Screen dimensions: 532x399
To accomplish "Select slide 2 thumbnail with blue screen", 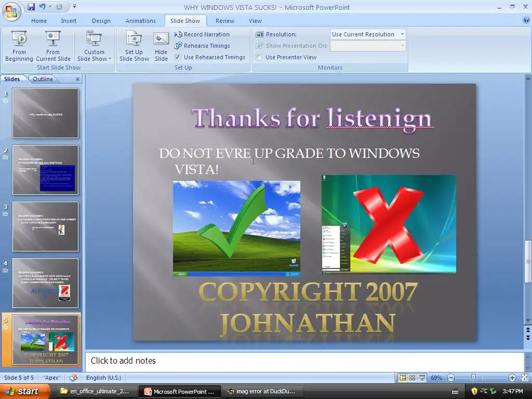I will tap(46, 170).
